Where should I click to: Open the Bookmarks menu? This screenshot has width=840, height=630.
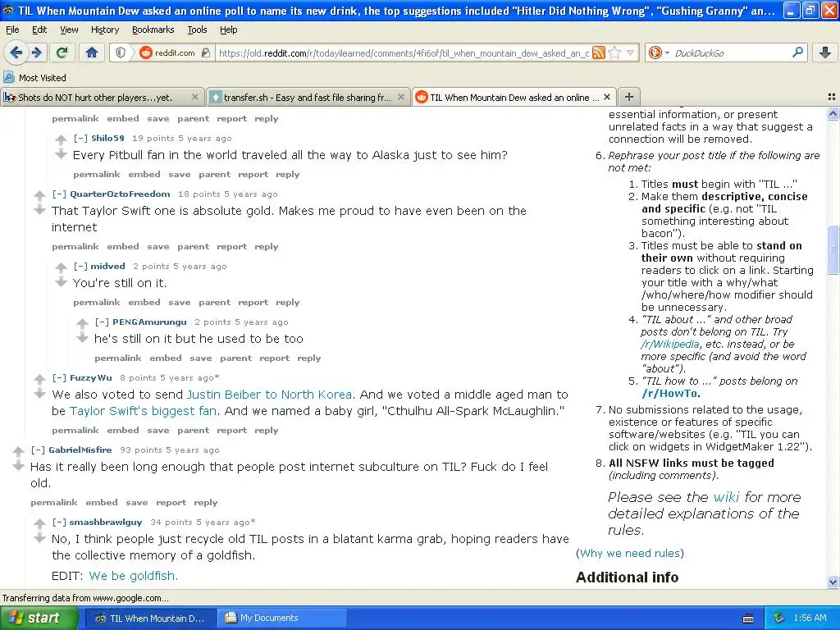click(153, 30)
